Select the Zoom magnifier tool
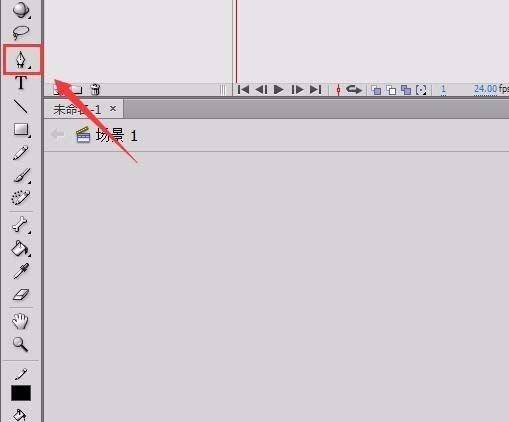Viewport: 509px width, 422px height. [20, 344]
